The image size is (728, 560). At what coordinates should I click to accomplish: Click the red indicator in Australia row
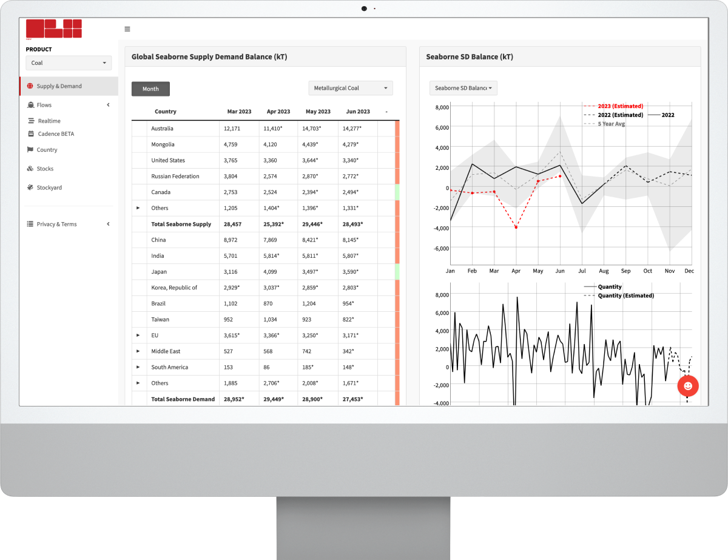pos(397,129)
